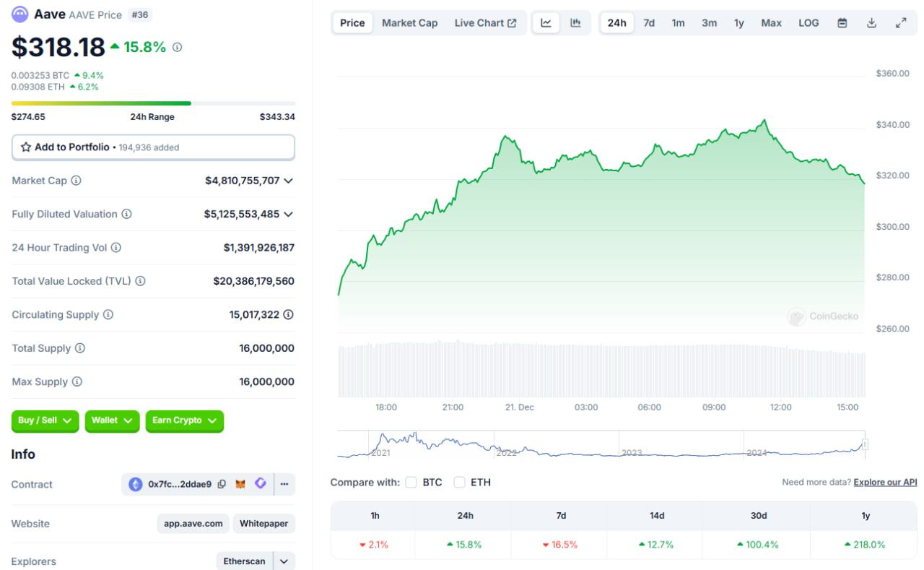Click the volume bars under price chart
This screenshot has width=924, height=570.
click(601, 369)
